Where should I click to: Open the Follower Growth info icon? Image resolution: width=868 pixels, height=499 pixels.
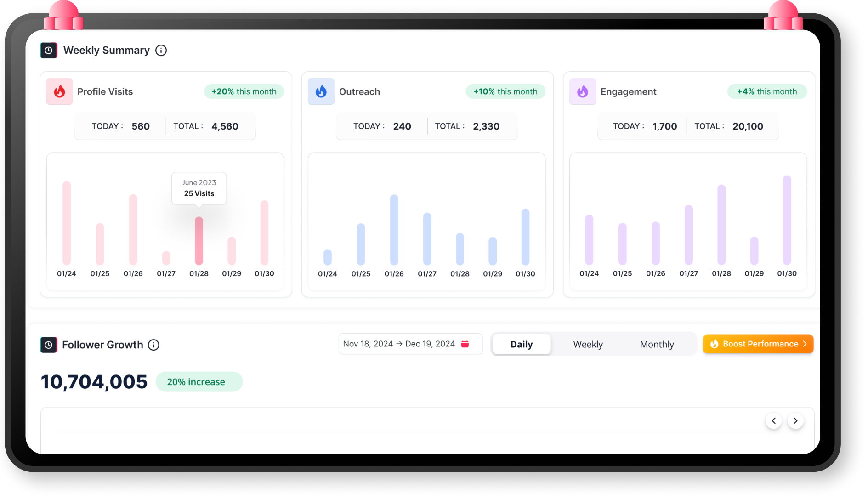(x=153, y=345)
